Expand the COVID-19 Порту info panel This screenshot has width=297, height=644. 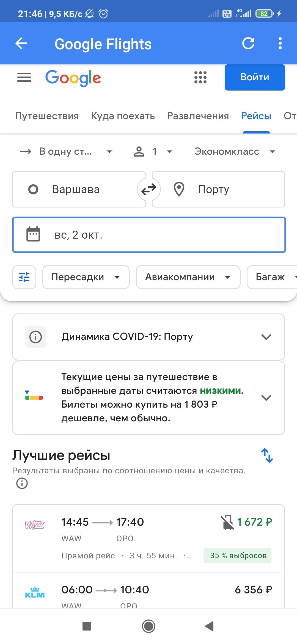[266, 337]
